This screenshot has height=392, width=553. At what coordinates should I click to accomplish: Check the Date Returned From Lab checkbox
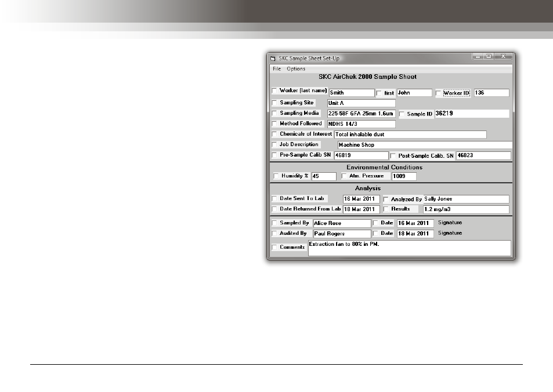[x=274, y=209]
